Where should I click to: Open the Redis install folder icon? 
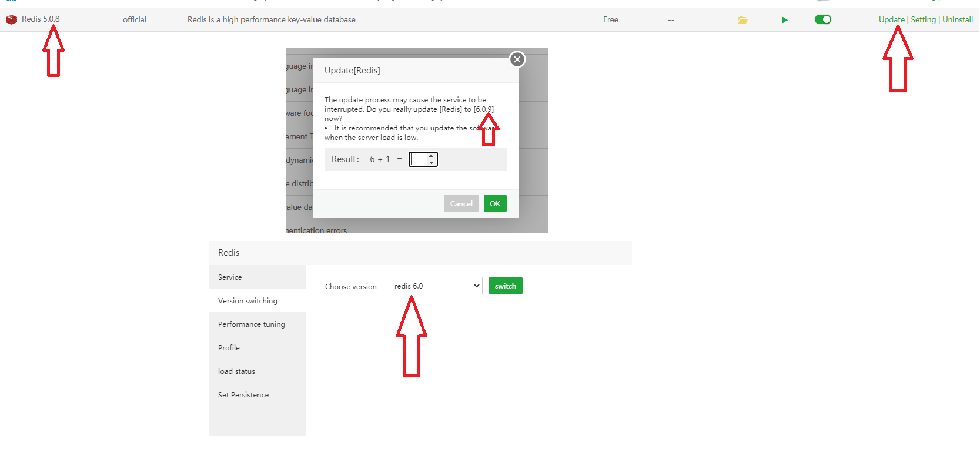click(x=743, y=20)
